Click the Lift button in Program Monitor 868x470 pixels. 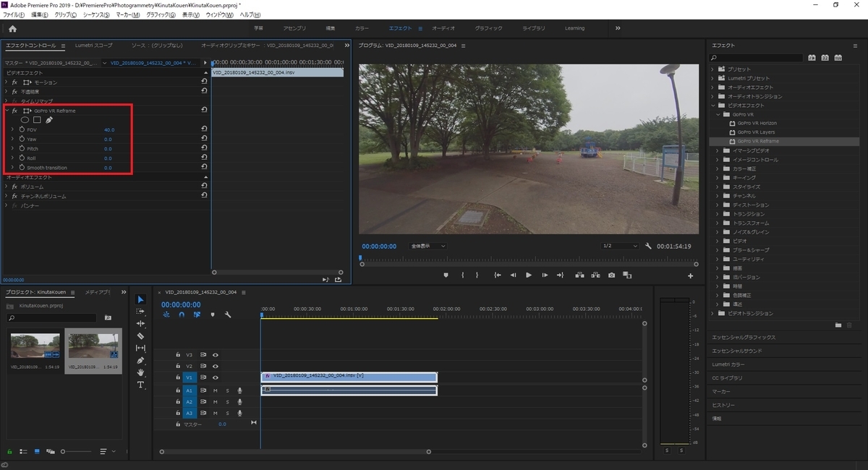pos(579,275)
